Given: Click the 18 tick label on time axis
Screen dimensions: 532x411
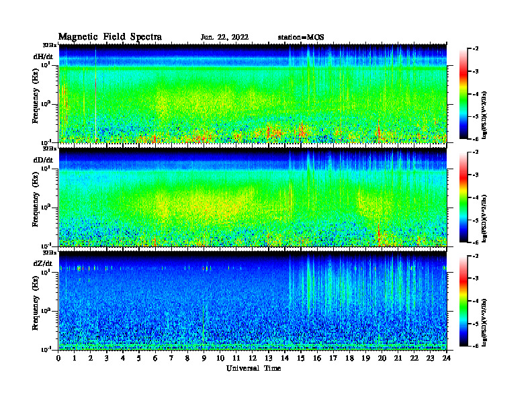Looking at the screenshot, I should pyautogui.click(x=349, y=359).
